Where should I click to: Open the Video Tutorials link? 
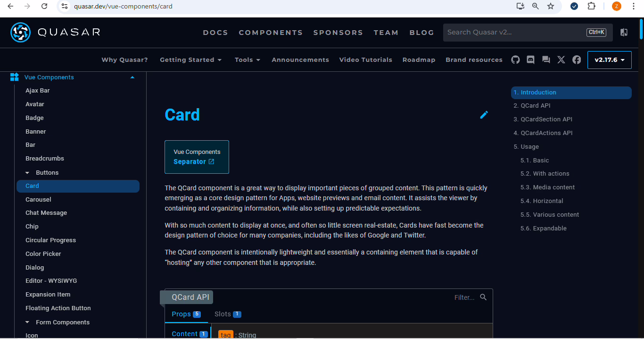coord(366,59)
